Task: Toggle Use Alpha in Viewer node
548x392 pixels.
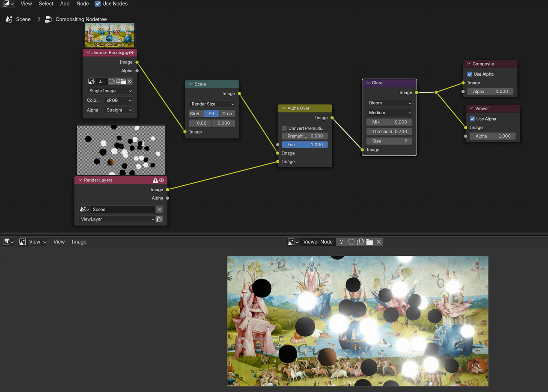Action: (x=472, y=119)
